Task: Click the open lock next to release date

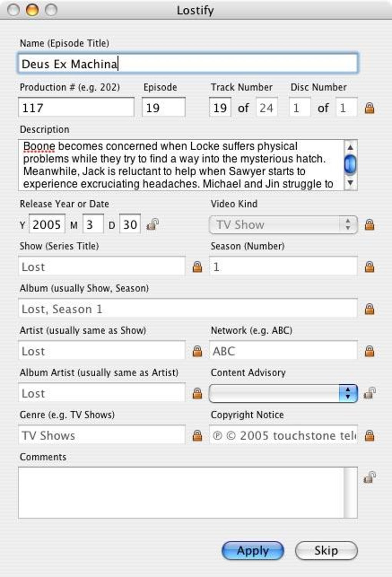Action: click(153, 224)
